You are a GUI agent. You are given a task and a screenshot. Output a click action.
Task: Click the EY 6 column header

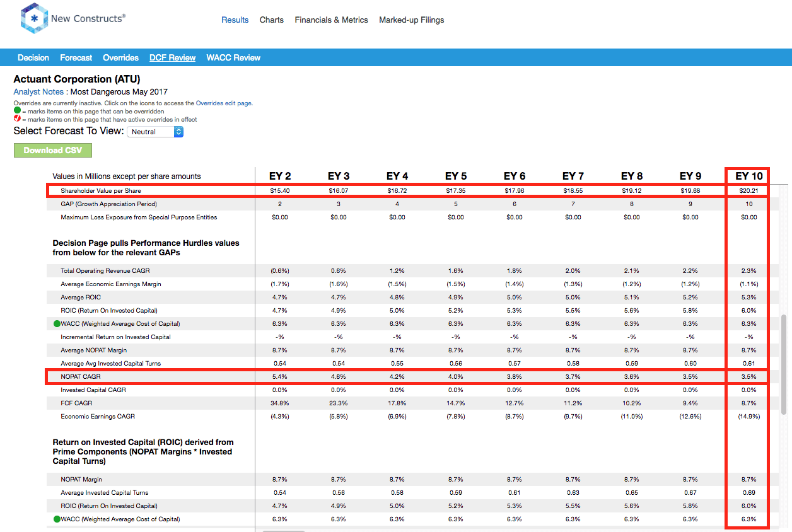pos(515,176)
